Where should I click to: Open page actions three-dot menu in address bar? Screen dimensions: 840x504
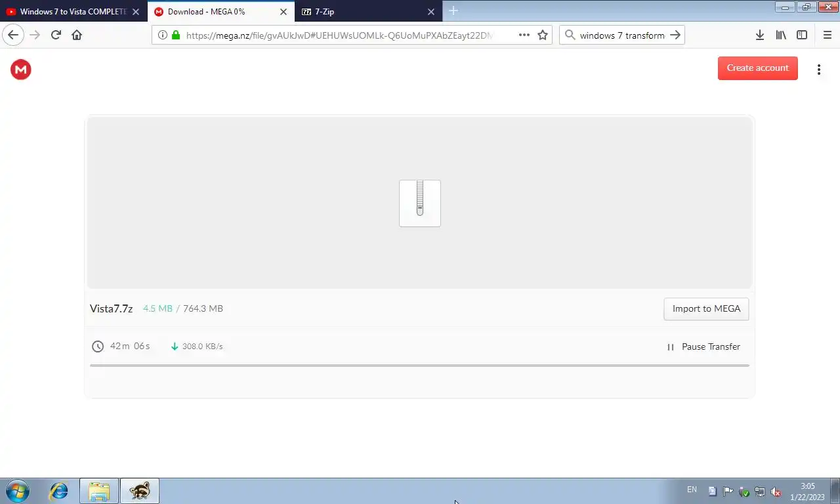click(524, 35)
